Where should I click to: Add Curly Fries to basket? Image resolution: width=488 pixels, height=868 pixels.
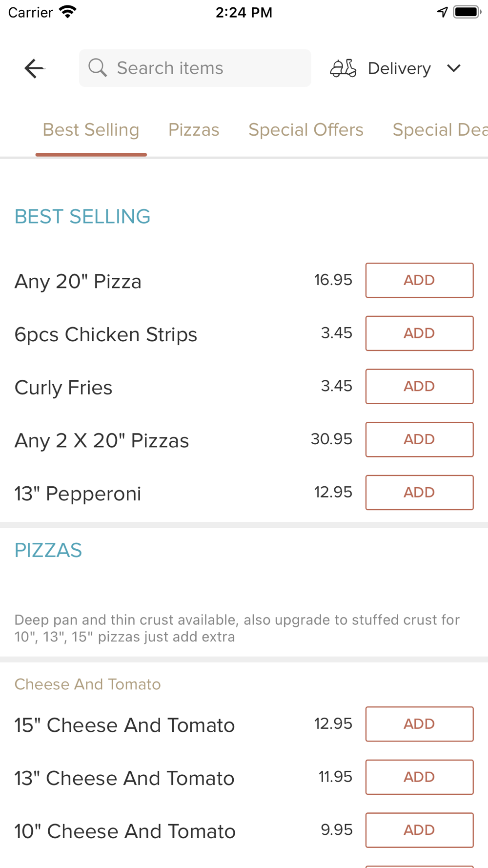pos(420,386)
